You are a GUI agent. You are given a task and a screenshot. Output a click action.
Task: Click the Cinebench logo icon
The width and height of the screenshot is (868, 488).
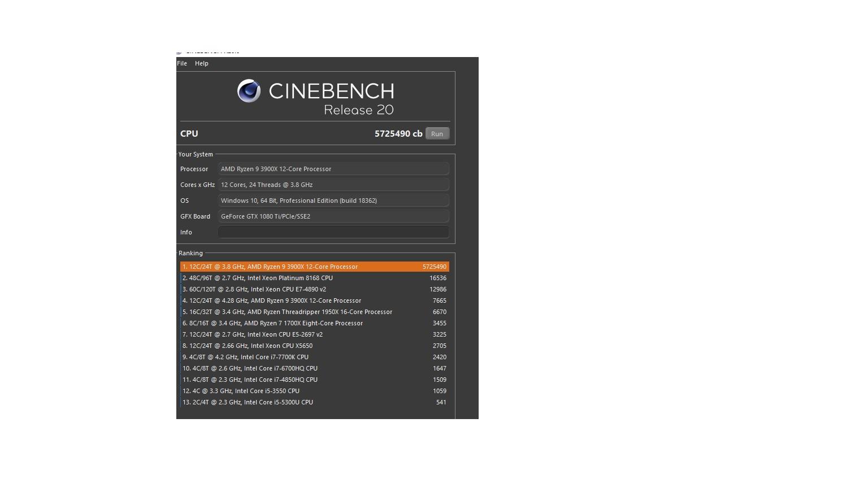[x=249, y=91]
